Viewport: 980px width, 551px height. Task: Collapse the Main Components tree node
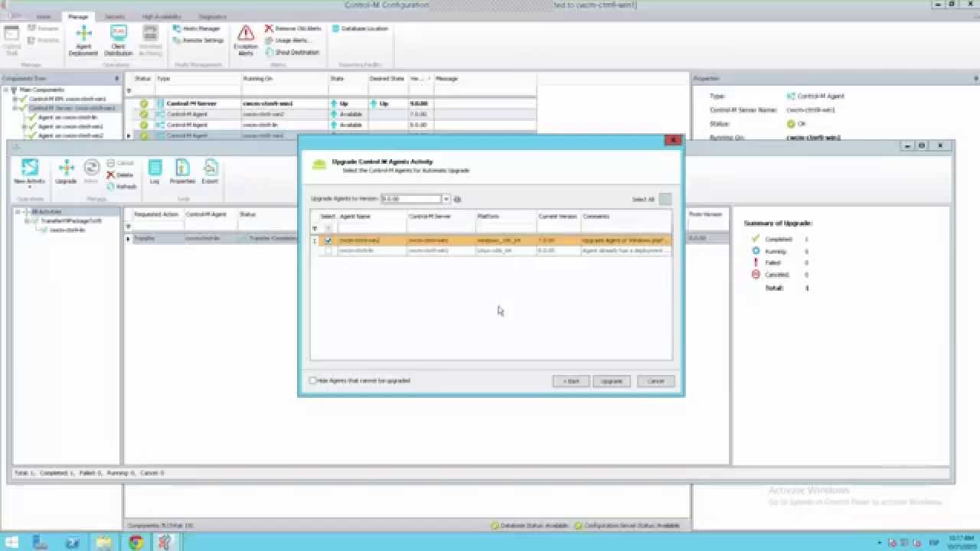click(x=6, y=90)
